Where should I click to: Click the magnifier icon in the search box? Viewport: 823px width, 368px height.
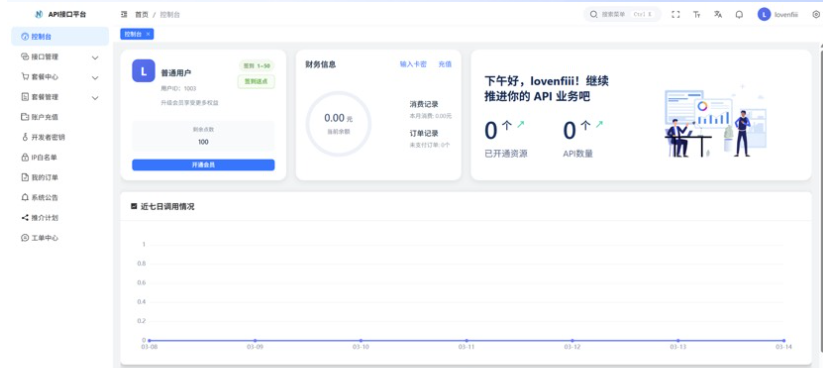(x=594, y=15)
